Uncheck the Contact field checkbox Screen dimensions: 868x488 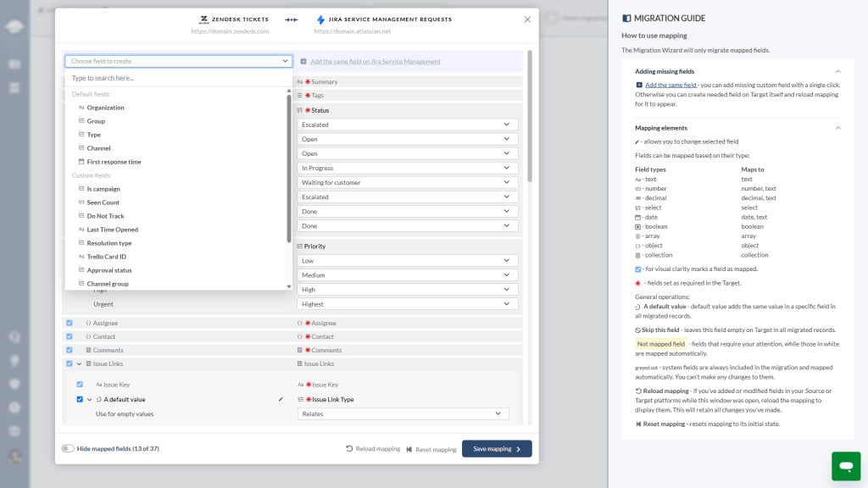coord(70,336)
